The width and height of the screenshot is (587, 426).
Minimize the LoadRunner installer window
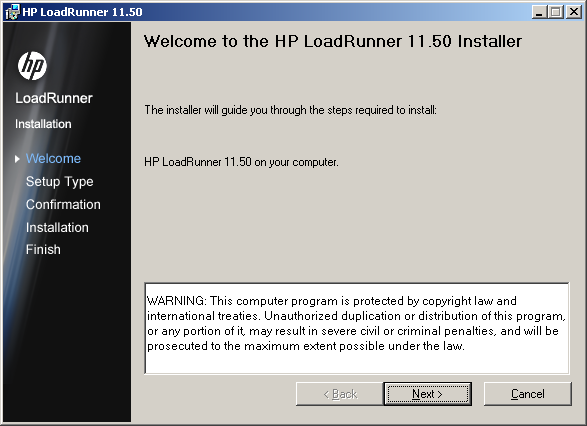(x=539, y=12)
